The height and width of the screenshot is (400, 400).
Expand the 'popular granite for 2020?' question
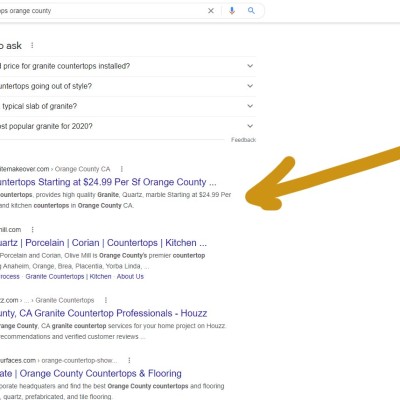point(128,126)
